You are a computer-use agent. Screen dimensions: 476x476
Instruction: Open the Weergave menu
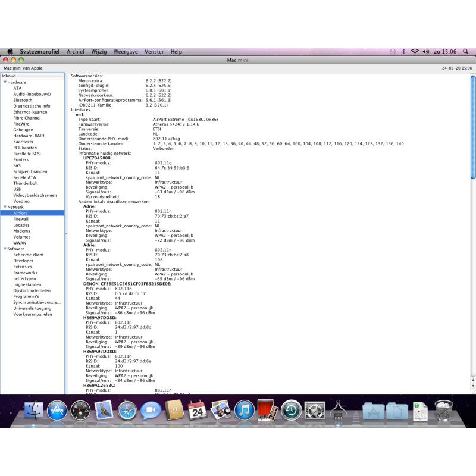point(126,51)
